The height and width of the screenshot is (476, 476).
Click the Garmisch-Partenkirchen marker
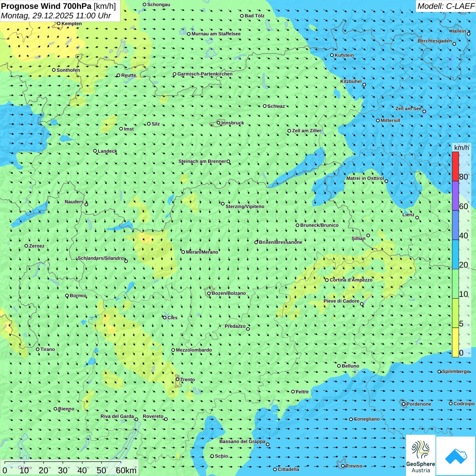pos(174,74)
